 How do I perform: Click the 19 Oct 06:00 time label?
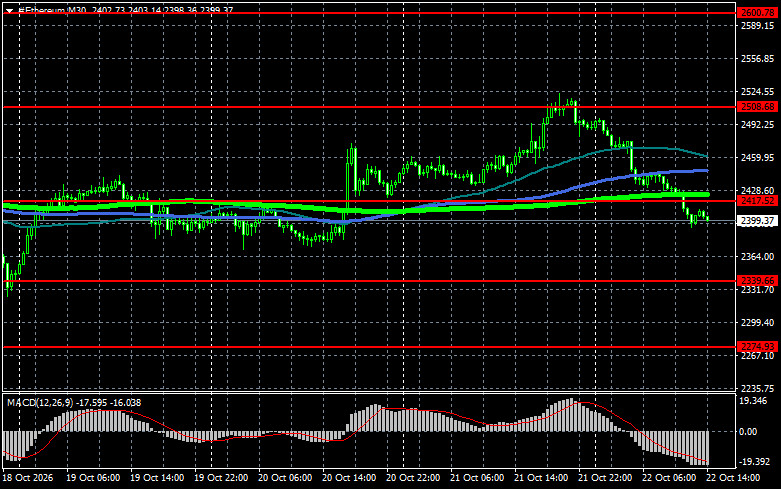(x=93, y=478)
